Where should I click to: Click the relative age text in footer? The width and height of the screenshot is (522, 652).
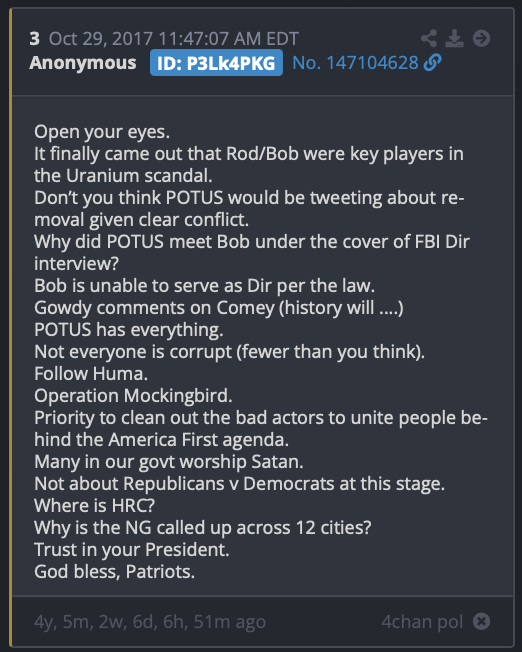click(x=150, y=622)
